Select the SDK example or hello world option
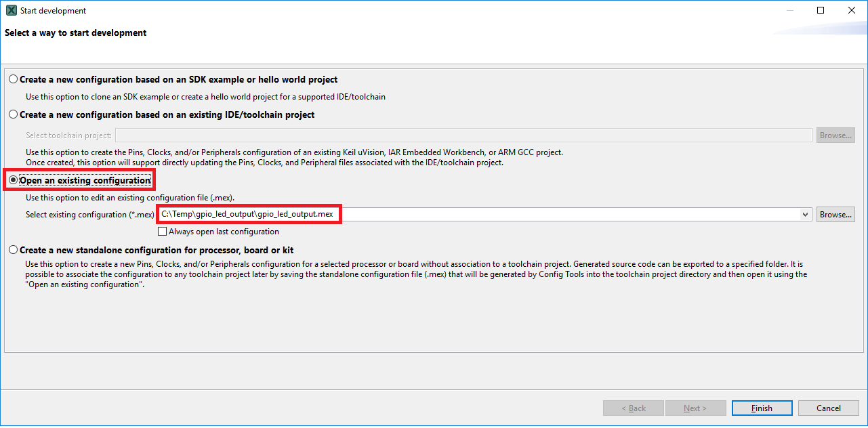The width and height of the screenshot is (868, 428). pyautogui.click(x=14, y=80)
